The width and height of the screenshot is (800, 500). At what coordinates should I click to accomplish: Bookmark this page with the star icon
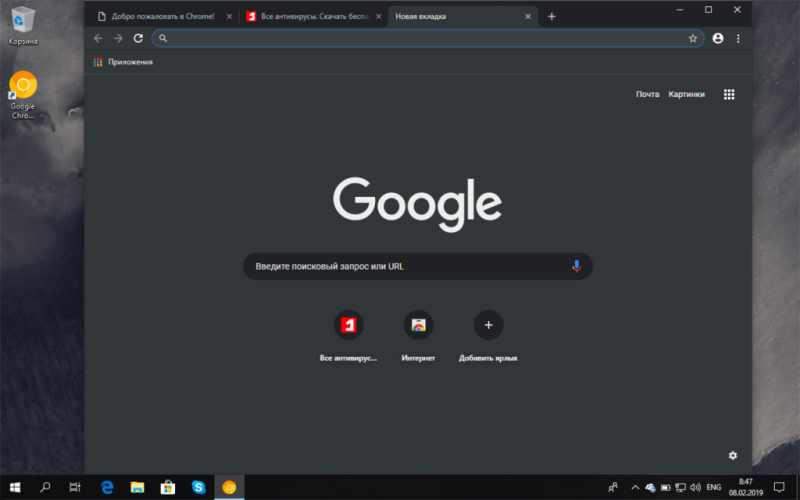[x=692, y=38]
